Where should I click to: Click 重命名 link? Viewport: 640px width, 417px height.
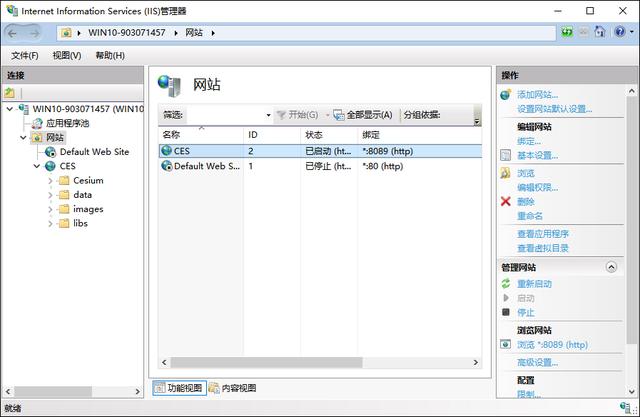tap(530, 216)
